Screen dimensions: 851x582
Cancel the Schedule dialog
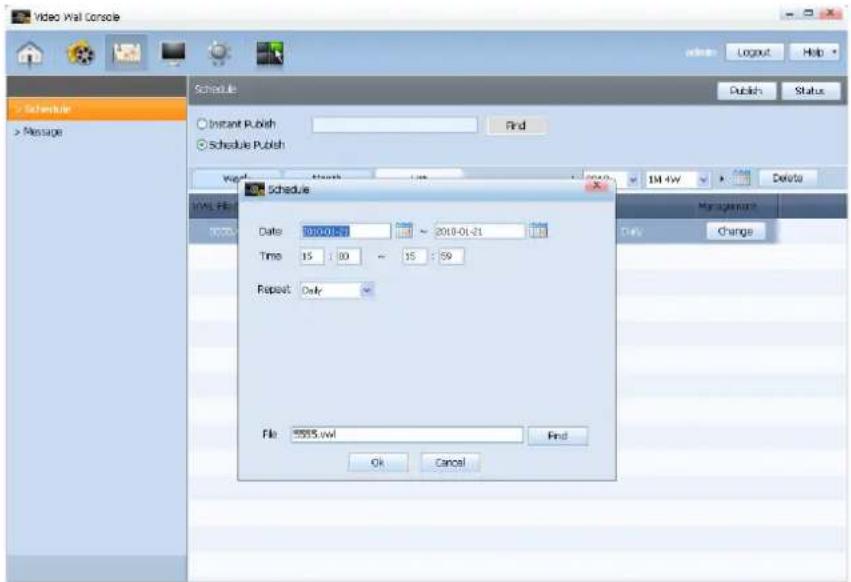click(x=450, y=463)
